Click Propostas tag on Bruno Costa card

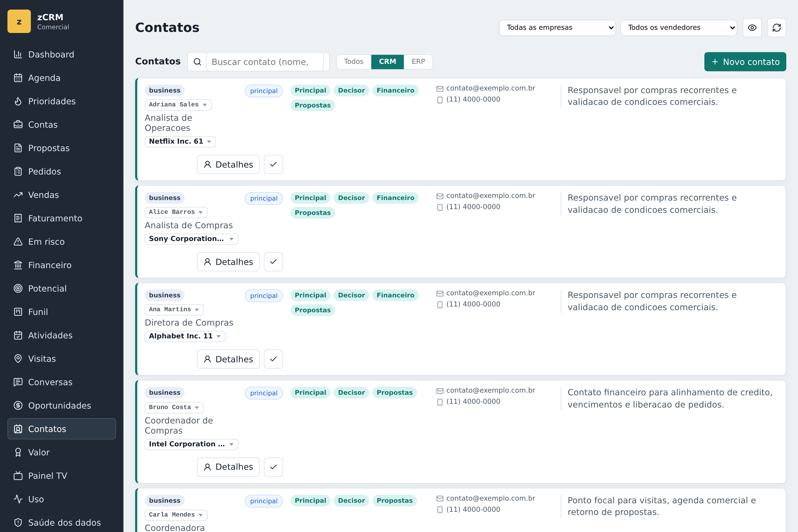(x=394, y=393)
